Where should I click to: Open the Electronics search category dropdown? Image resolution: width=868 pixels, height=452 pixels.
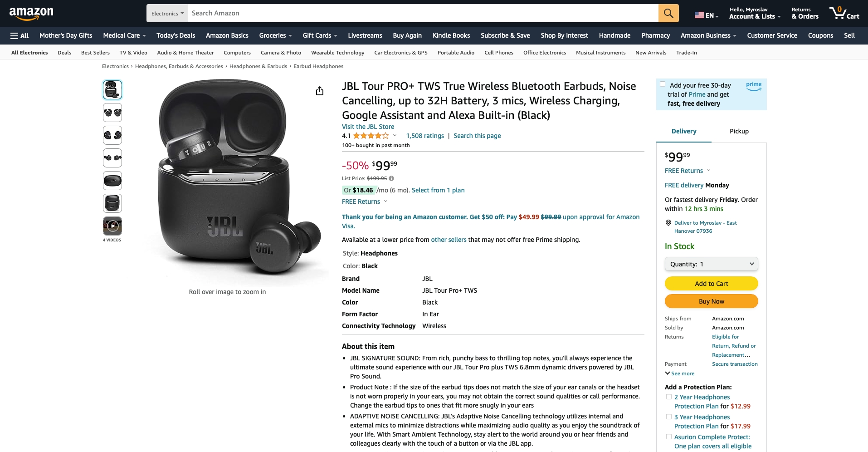(167, 13)
